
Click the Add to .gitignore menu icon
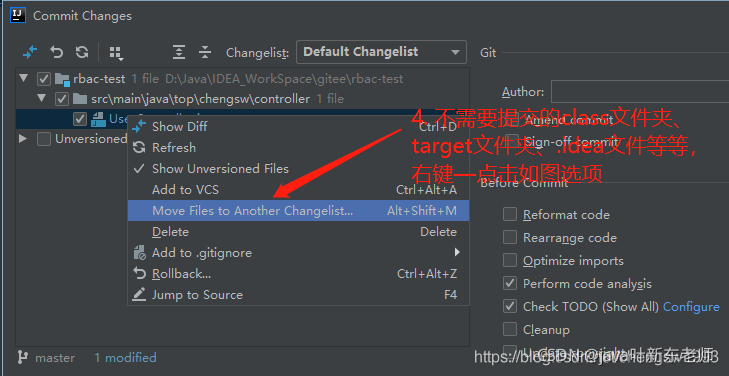point(139,253)
